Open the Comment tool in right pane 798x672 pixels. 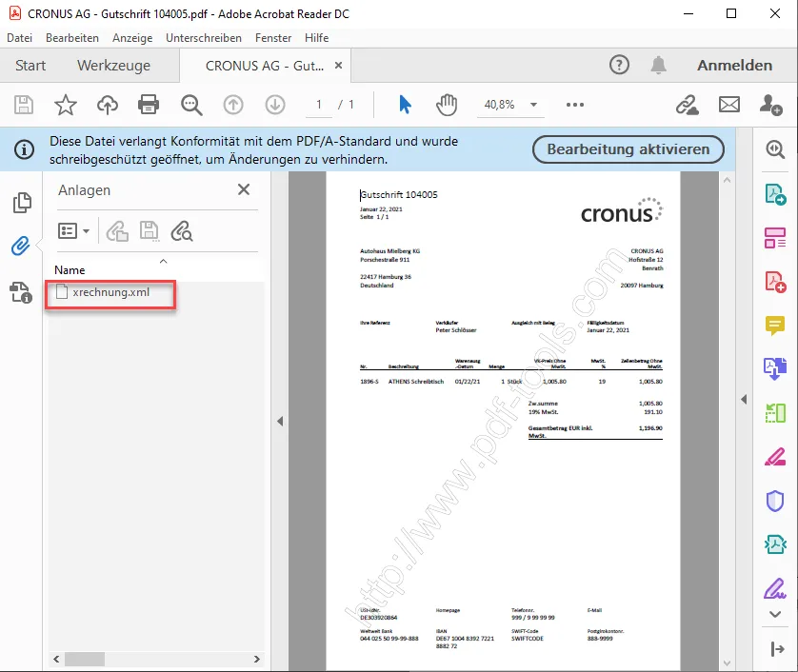pyautogui.click(x=775, y=326)
